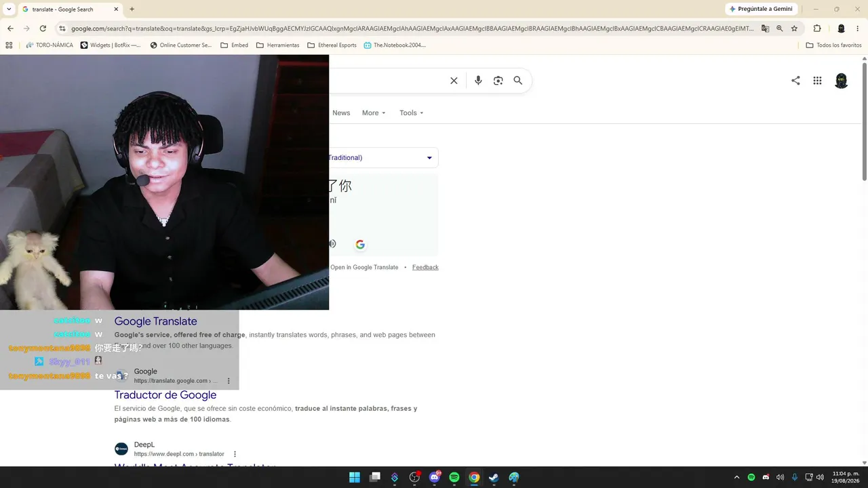Open more options for the Google Translate result
This screenshot has height=488, width=868.
pyautogui.click(x=229, y=381)
